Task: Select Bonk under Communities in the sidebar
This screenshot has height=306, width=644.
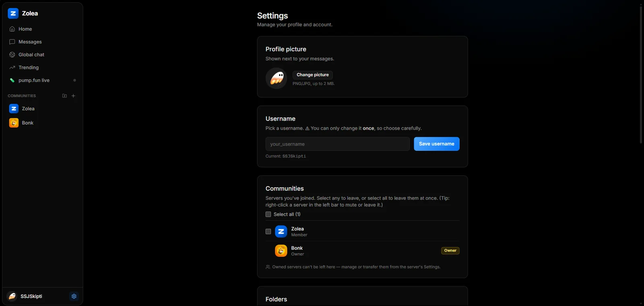Action: [43, 123]
